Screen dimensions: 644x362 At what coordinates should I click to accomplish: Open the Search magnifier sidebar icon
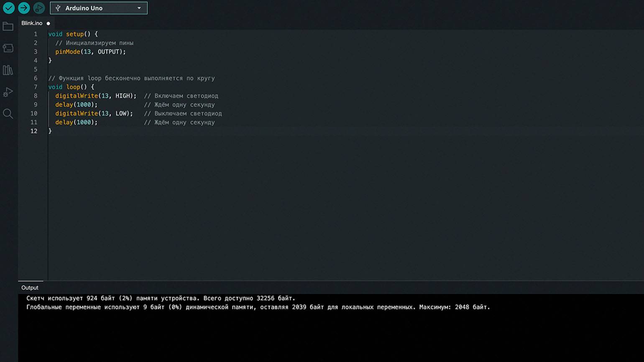coord(8,114)
